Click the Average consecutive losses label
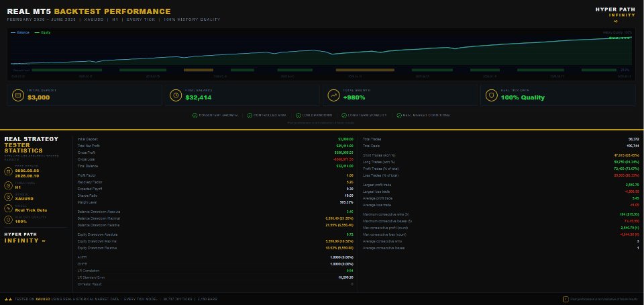Image resolution: width=644 pixels, height=305 pixels. click(384, 248)
